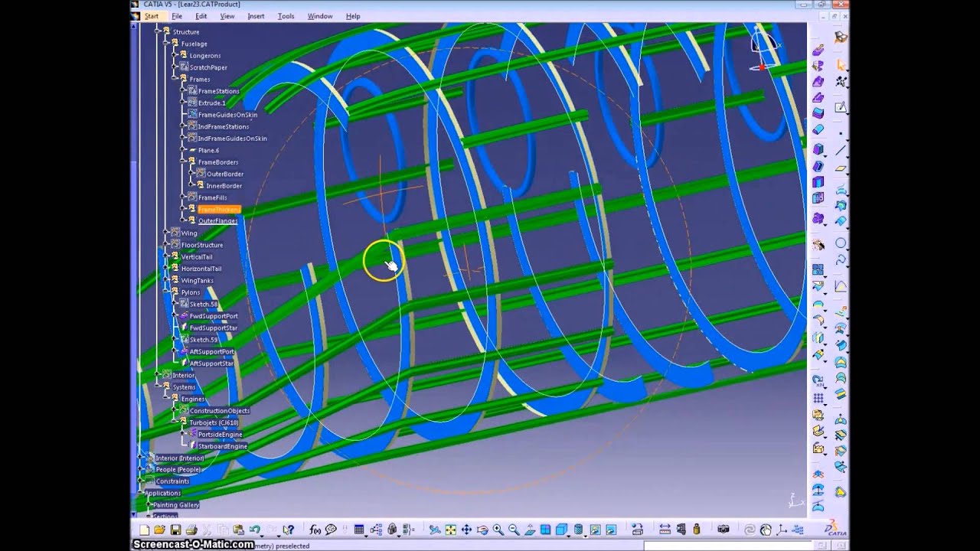Select Plane.6 in the tree
The image size is (980, 551).
tap(208, 151)
